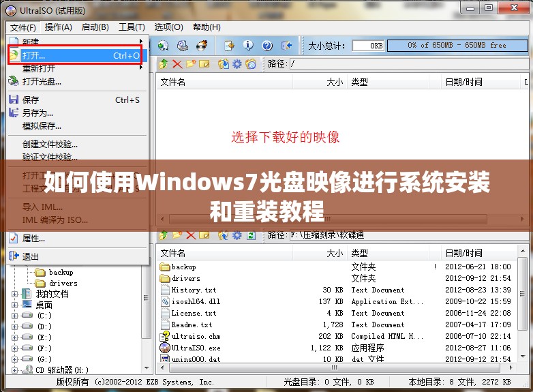Click the isoshl64.dll file icon
This screenshot has height=392, width=533.
point(165,301)
